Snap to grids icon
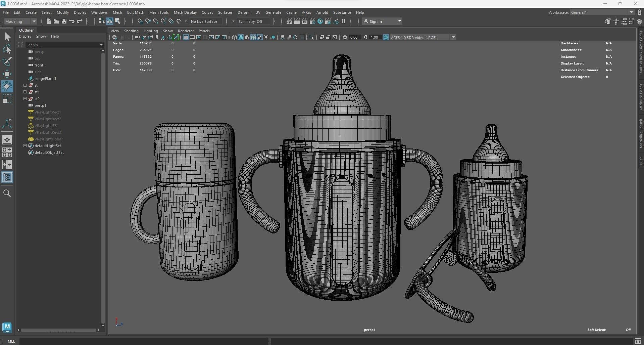 click(x=140, y=21)
